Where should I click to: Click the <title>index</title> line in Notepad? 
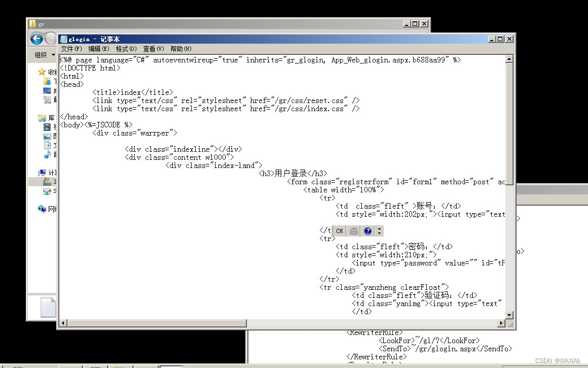tap(133, 92)
